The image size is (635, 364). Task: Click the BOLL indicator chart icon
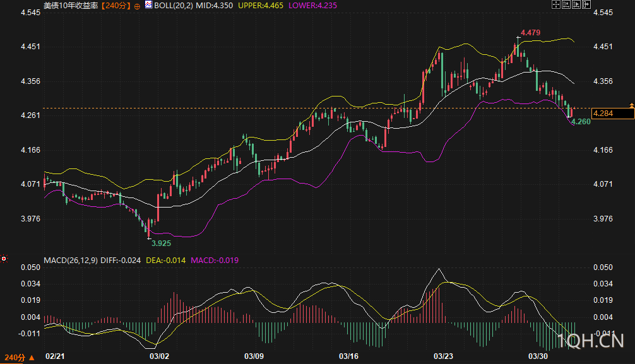click(x=148, y=4)
